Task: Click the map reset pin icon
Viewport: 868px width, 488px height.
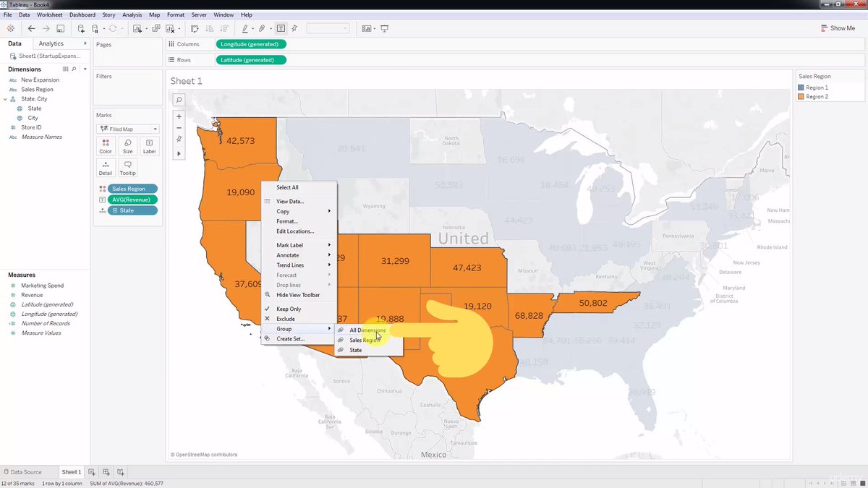Action: 179,139
